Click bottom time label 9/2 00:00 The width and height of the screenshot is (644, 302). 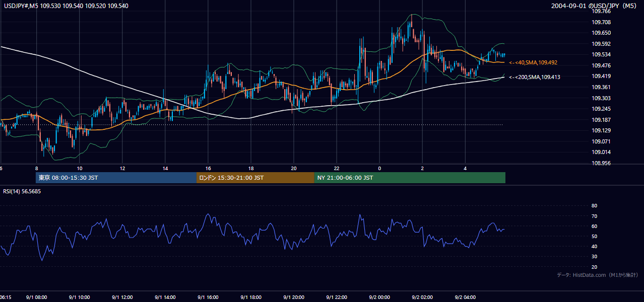coord(379,297)
